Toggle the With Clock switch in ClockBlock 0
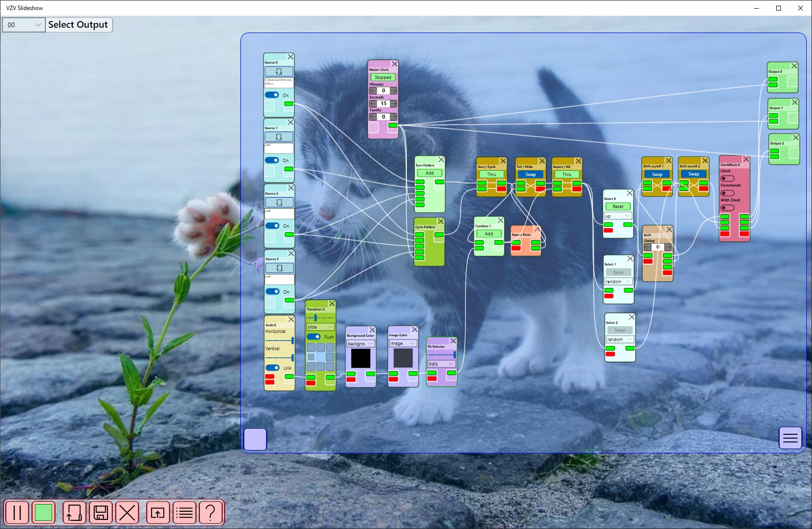 click(x=727, y=208)
